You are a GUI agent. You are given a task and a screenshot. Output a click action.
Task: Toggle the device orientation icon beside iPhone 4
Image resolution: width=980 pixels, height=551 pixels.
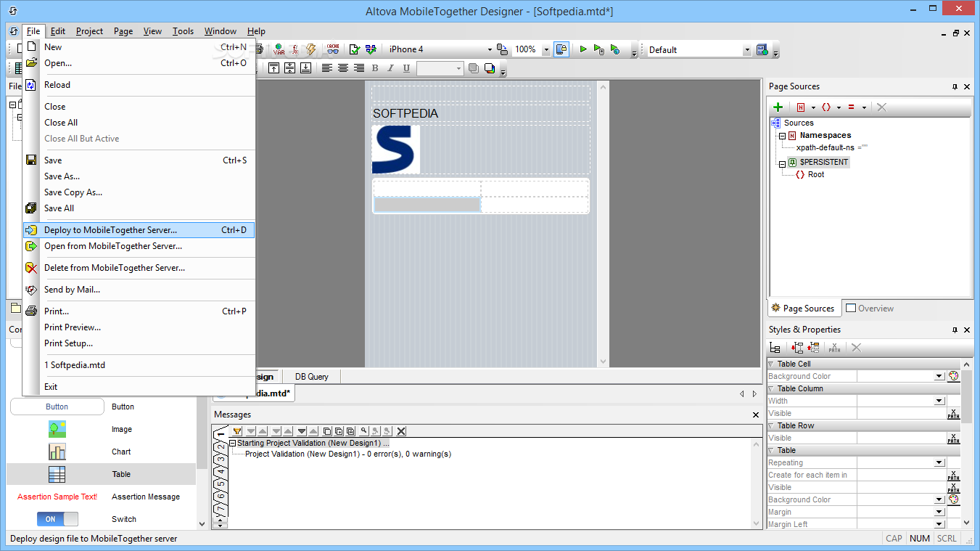(502, 49)
